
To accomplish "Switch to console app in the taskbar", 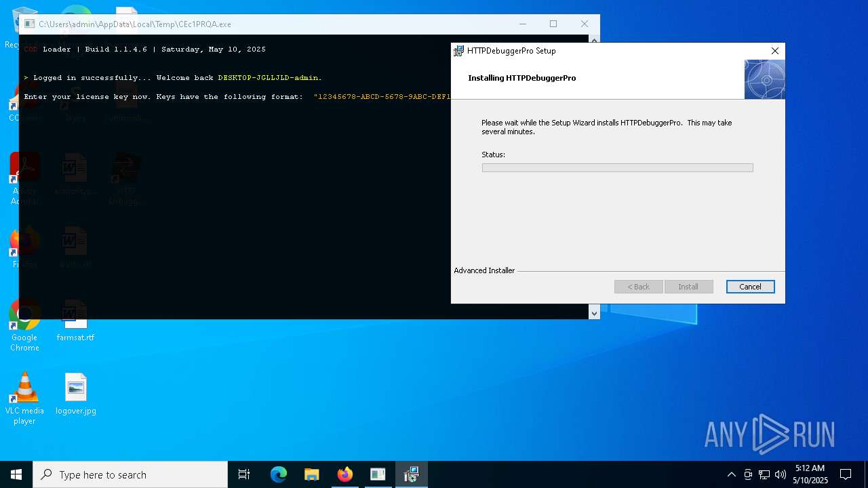I will click(x=378, y=474).
